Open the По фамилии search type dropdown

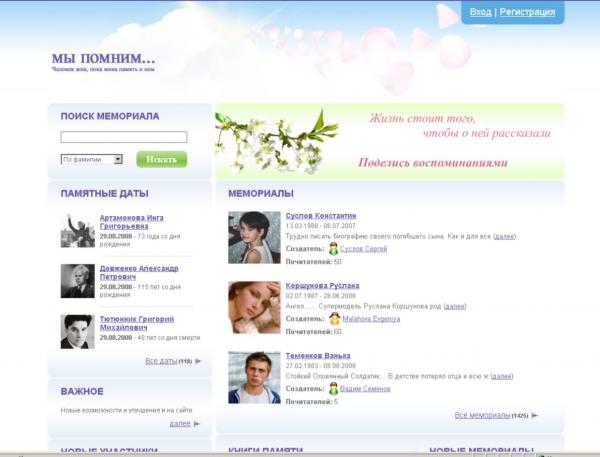[91, 159]
